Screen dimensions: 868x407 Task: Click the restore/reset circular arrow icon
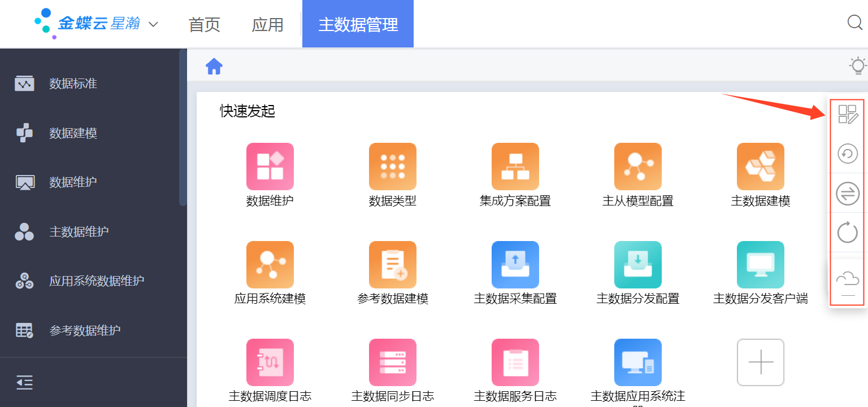848,154
